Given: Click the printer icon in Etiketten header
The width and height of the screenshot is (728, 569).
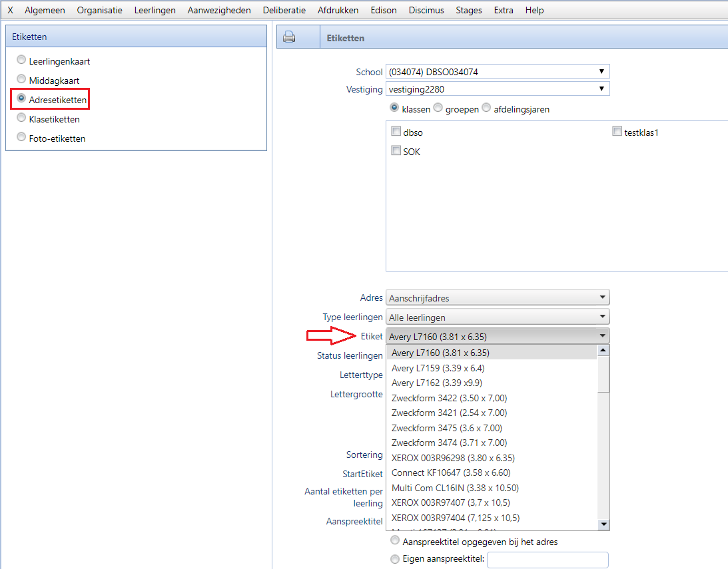Looking at the screenshot, I should coord(289,37).
